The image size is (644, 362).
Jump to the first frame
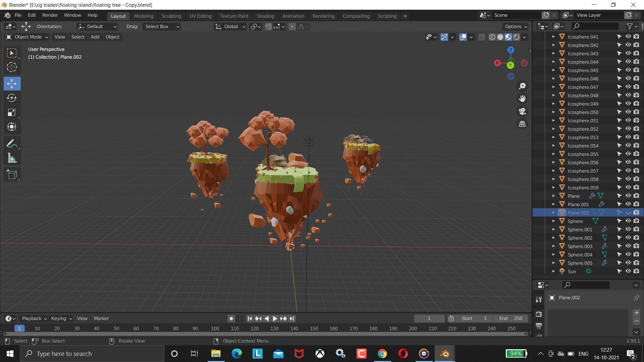(250, 318)
